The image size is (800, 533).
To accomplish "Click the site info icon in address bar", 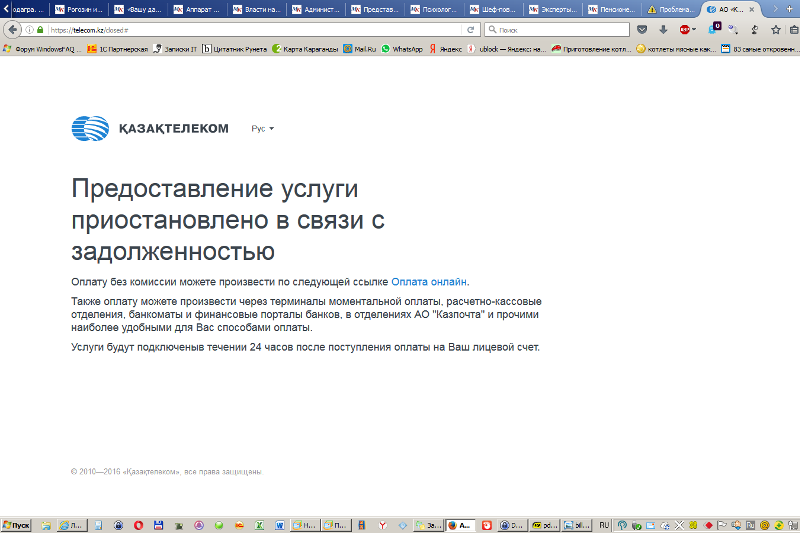I will [x=30, y=30].
